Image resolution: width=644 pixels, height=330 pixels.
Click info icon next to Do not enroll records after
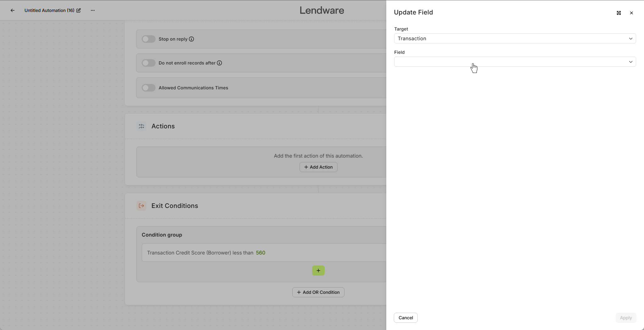coord(219,63)
